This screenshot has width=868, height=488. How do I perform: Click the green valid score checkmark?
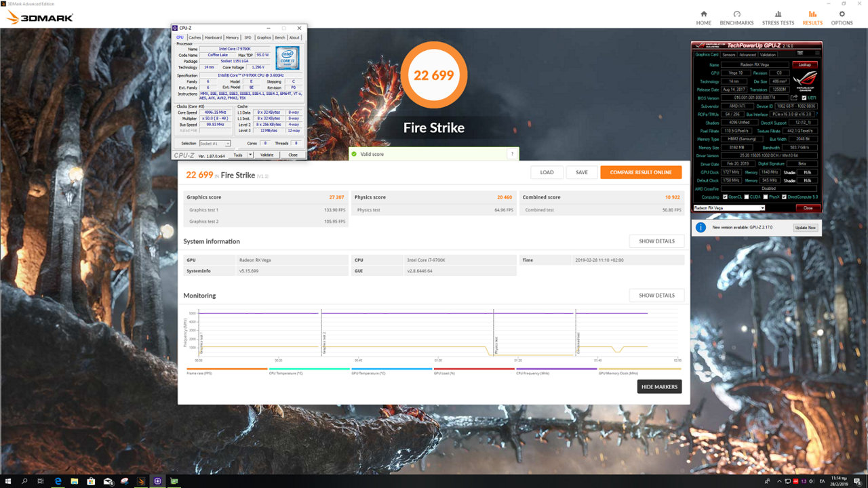(x=354, y=154)
